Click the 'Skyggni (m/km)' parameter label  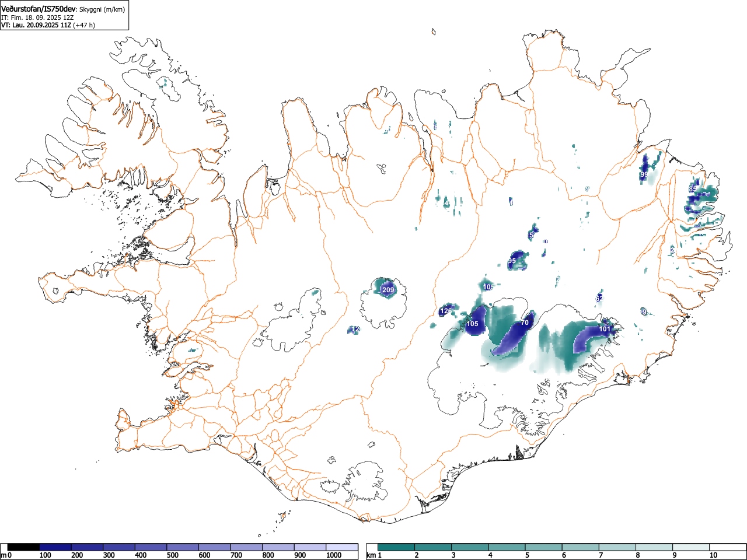click(102, 10)
